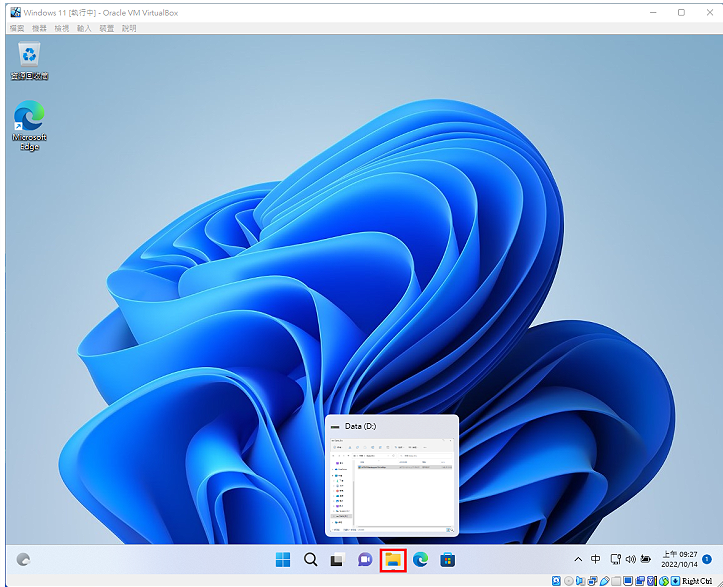Open the 裝置 menu in VirtualBox
The width and height of the screenshot is (723, 587).
[x=107, y=28]
